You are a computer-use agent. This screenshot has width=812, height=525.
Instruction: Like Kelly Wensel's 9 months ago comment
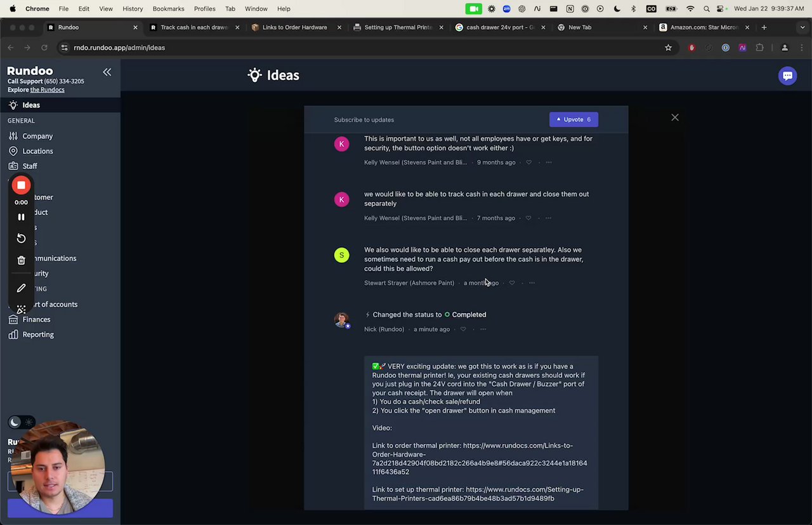(x=528, y=163)
